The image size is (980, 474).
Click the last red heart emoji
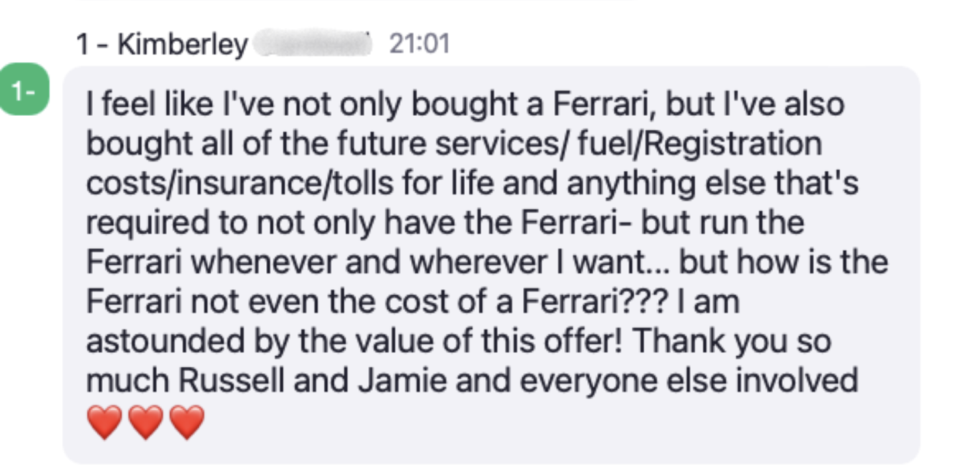click(x=187, y=422)
